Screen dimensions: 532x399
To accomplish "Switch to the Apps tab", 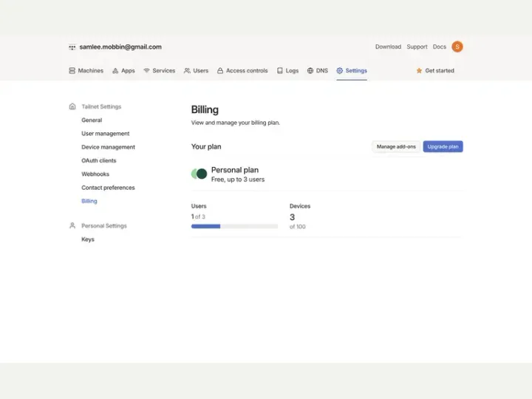I will [x=123, y=71].
